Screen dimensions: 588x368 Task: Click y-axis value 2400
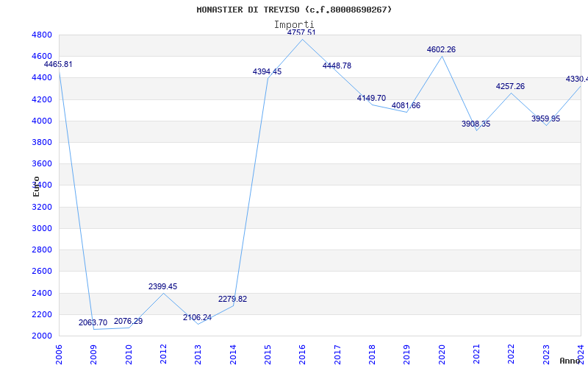pos(43,293)
